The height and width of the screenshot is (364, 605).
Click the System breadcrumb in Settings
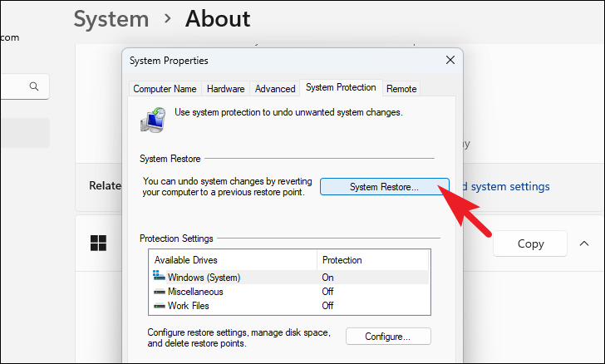tap(111, 19)
